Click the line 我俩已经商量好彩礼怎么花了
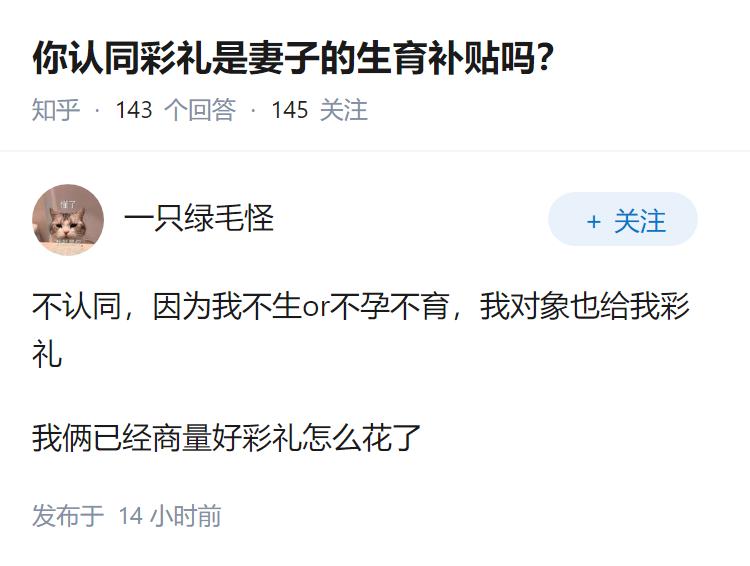Screen dimensions: 750x566 [226, 437]
